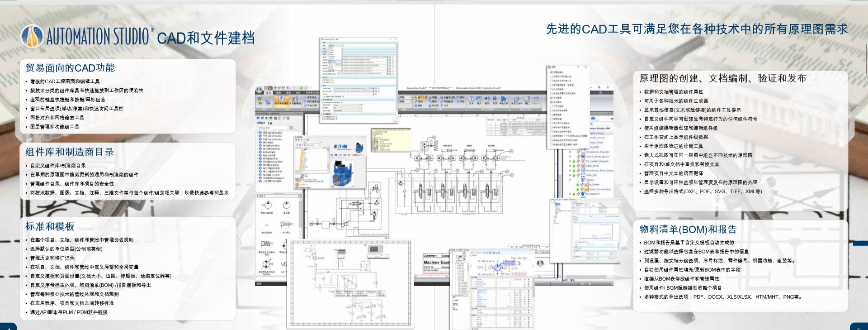The image size is (868, 330).
Task: Click the library search field above the tree
Action: click(x=273, y=128)
